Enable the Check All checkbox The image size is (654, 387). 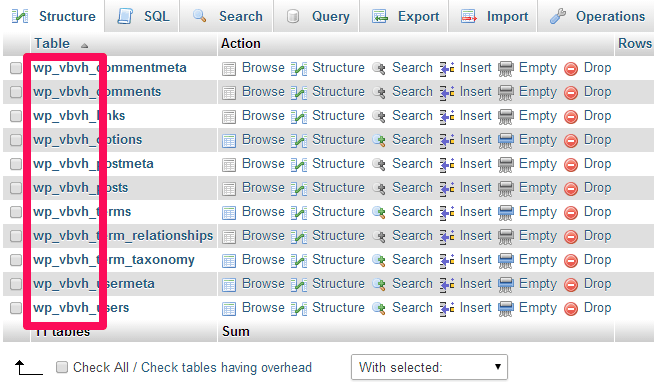(x=62, y=367)
